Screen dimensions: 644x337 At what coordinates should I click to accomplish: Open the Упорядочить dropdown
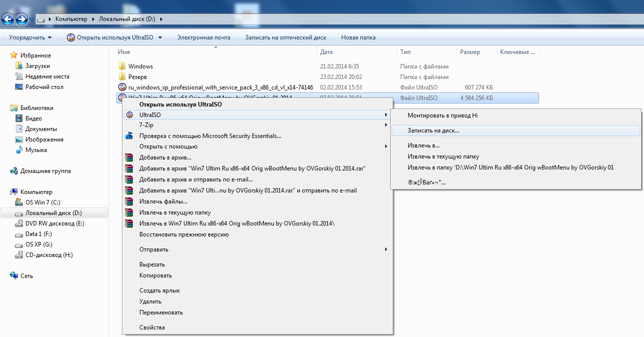pos(30,37)
